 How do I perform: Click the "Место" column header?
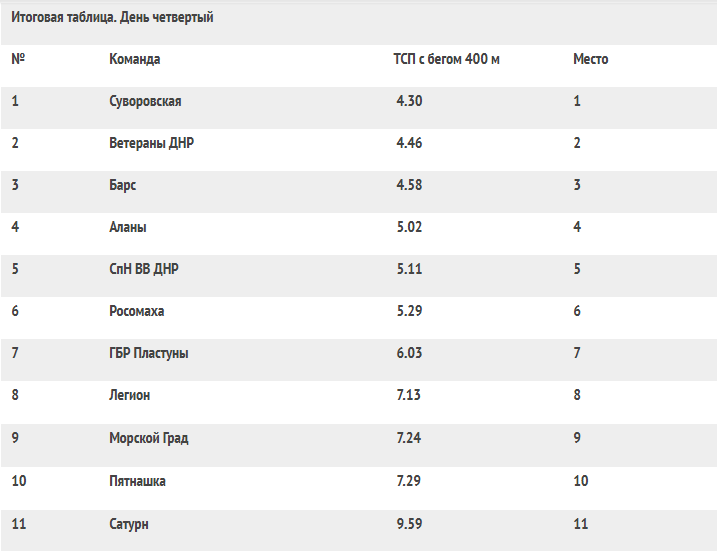(590, 59)
